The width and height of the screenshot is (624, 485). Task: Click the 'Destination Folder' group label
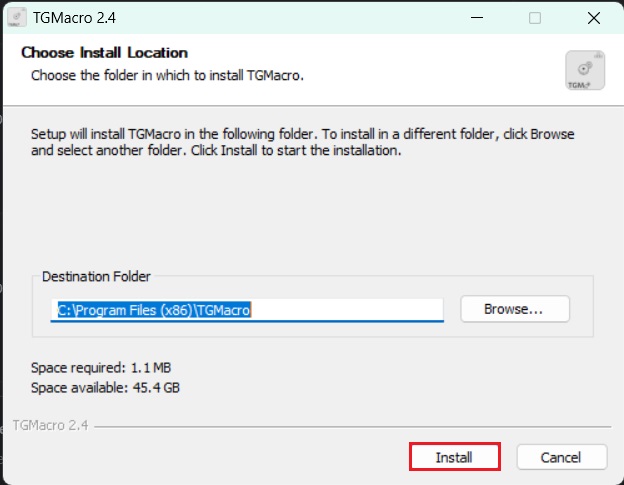[x=96, y=277]
